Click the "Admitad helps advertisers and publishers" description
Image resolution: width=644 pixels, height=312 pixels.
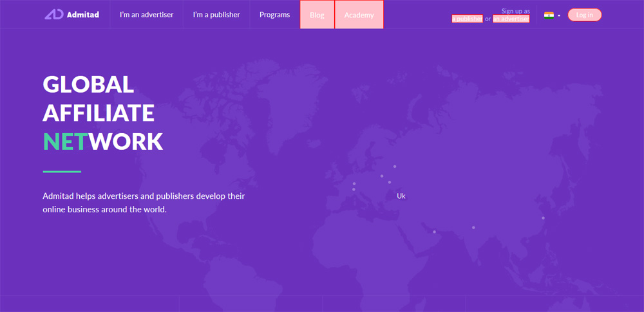click(x=144, y=203)
